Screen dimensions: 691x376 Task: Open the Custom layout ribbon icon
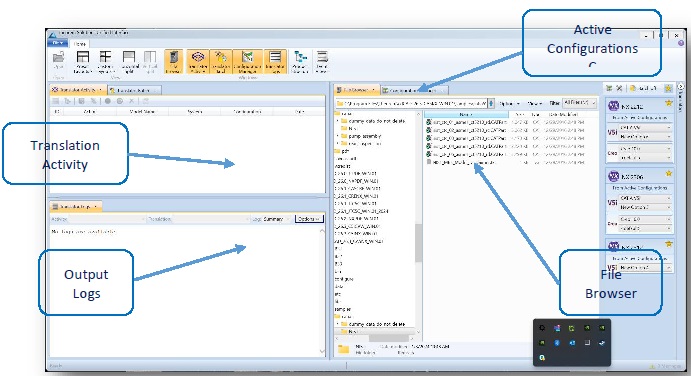(105, 62)
